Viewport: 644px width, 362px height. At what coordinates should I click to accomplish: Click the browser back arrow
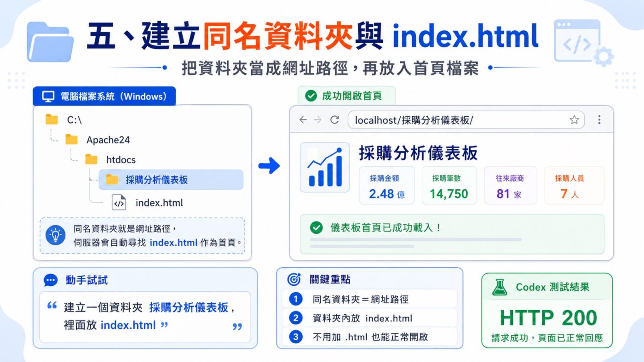tap(303, 120)
